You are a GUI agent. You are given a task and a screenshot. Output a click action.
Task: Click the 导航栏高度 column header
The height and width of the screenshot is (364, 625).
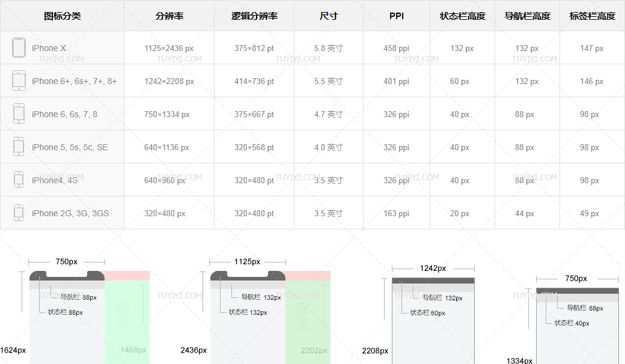tap(528, 16)
